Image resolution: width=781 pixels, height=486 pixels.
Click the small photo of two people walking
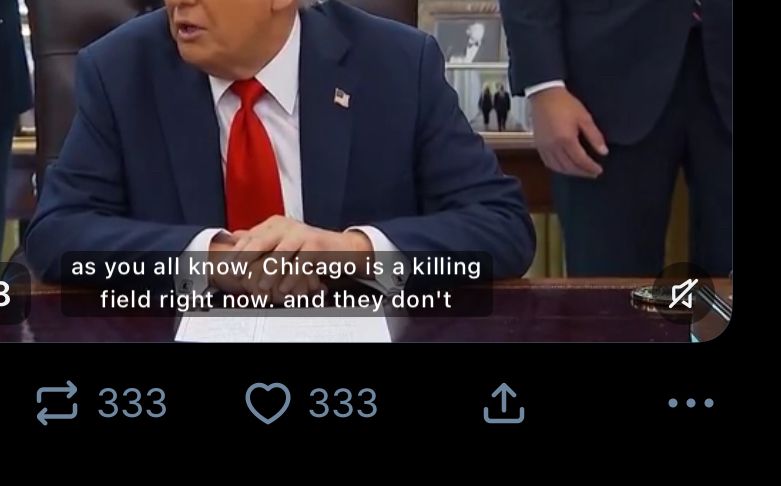point(494,107)
